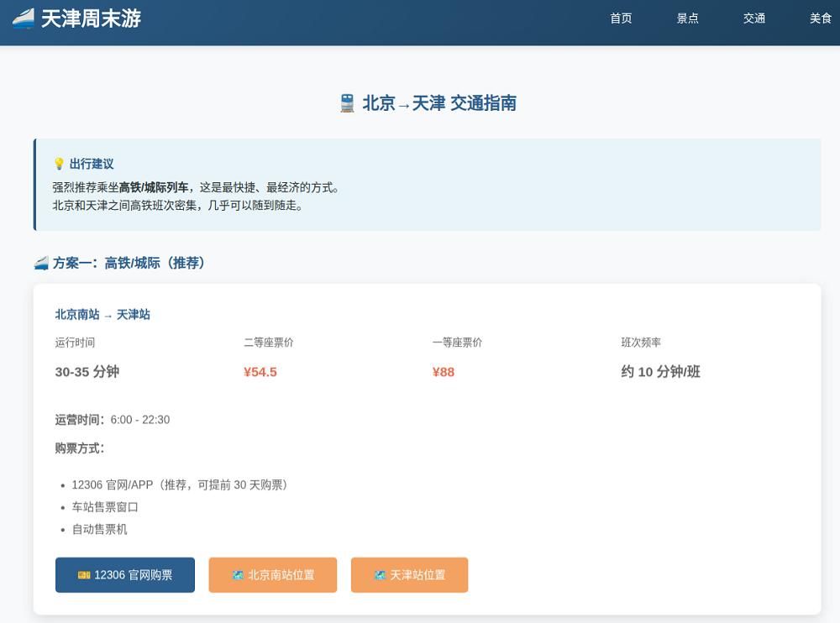The height and width of the screenshot is (623, 840).
Task: Click the 天津周末游 site title
Action: click(x=91, y=18)
